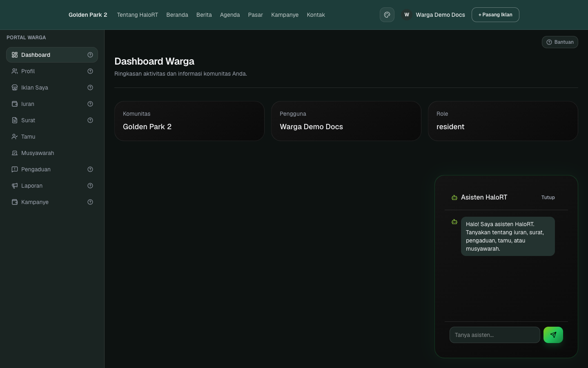Click the Golden Park 2 site title

point(88,15)
